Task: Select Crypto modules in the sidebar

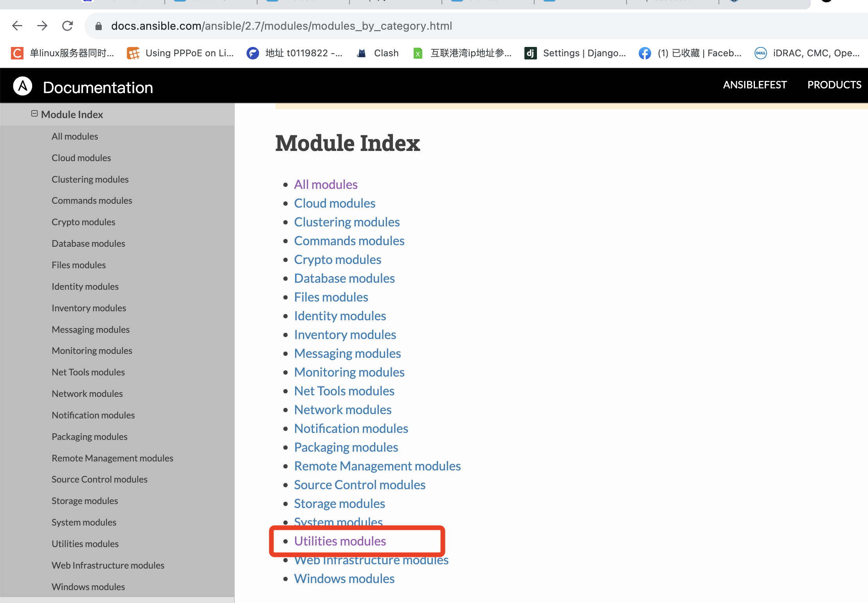Action: pos(83,222)
